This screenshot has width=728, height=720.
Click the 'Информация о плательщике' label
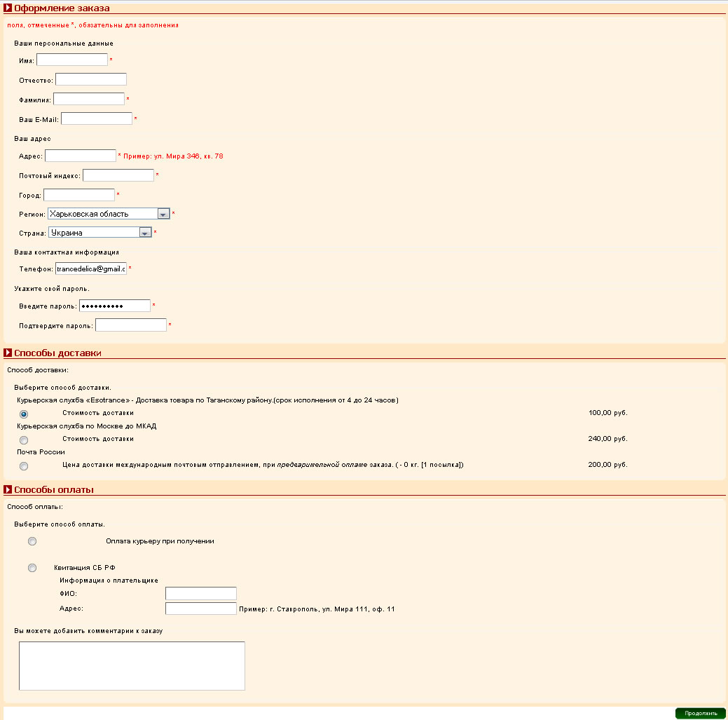109,580
